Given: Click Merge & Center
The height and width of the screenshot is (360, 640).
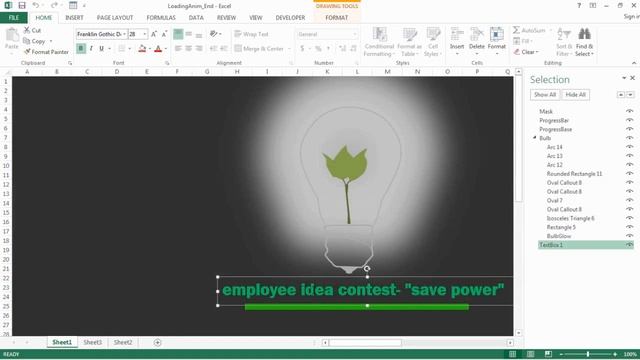Looking at the screenshot, I should (x=259, y=49).
